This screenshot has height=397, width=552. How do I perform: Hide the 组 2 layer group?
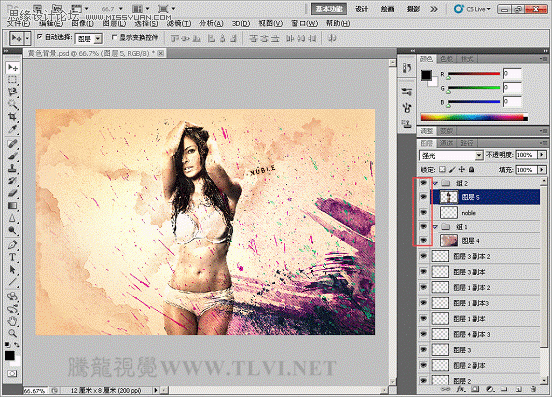point(424,183)
